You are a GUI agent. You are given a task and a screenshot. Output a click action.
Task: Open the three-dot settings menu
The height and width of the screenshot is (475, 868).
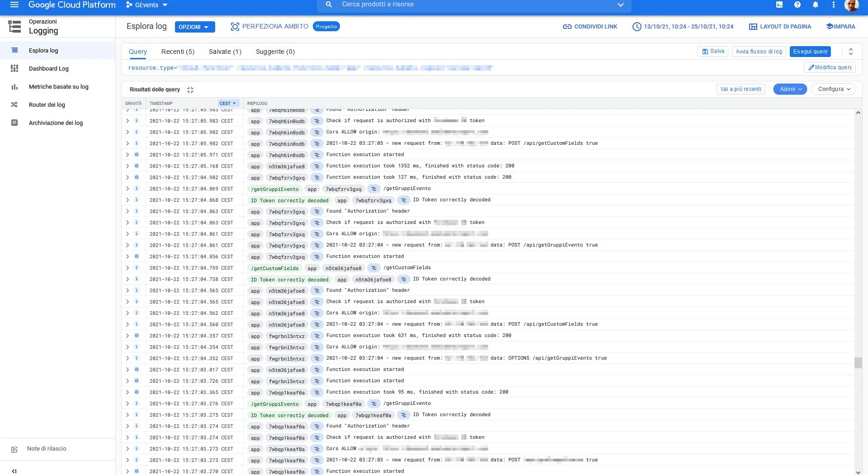[x=834, y=5]
